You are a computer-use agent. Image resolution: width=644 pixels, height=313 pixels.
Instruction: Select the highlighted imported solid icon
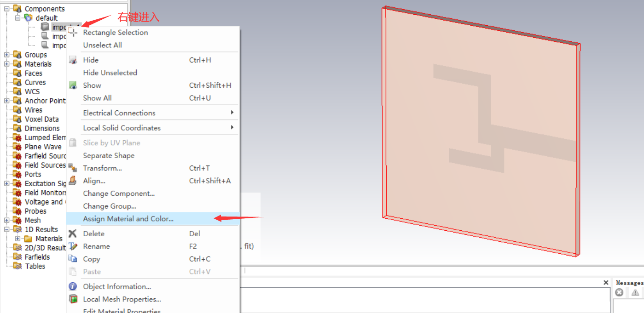coord(45,27)
